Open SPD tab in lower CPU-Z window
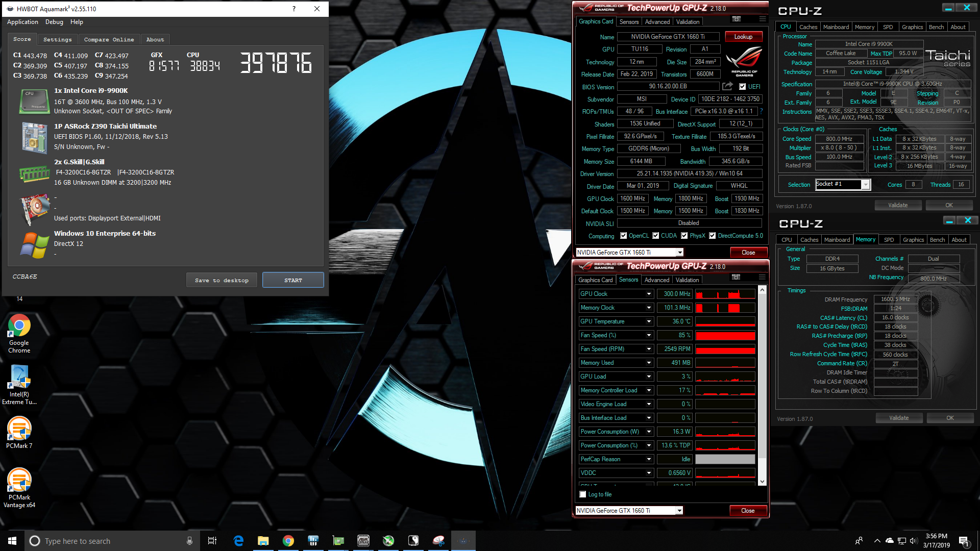Image resolution: width=980 pixels, height=551 pixels. coord(889,240)
